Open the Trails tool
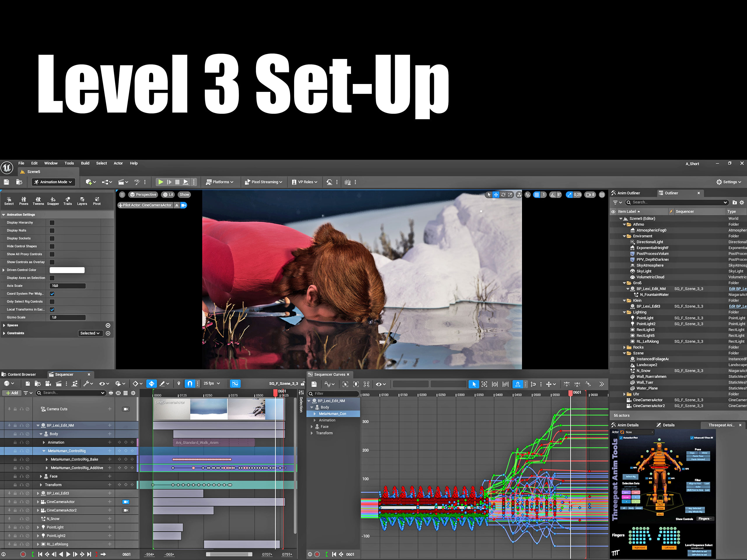Image resolution: width=747 pixels, height=560 pixels. pos(67,201)
